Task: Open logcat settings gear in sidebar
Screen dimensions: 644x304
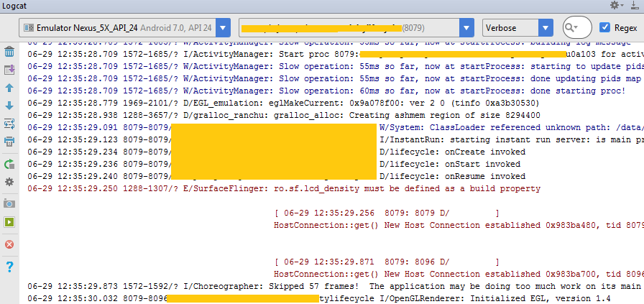Action: 9,182
